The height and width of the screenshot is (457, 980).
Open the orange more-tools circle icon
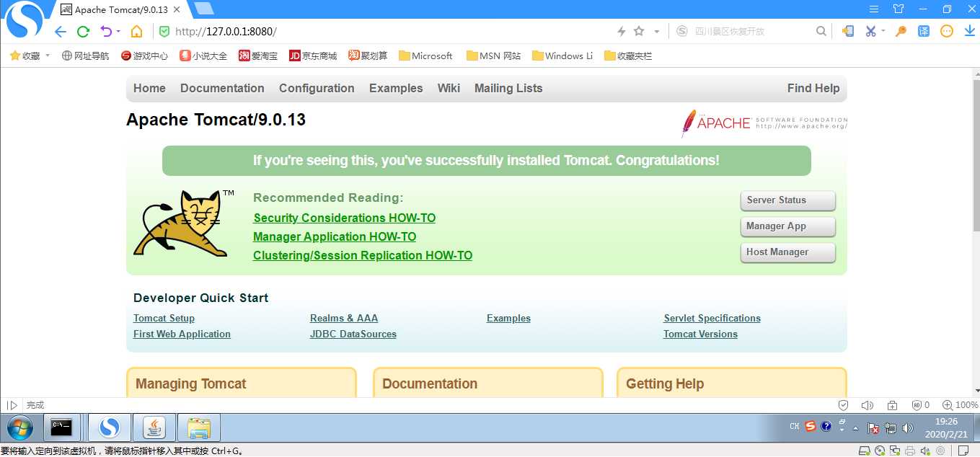947,31
